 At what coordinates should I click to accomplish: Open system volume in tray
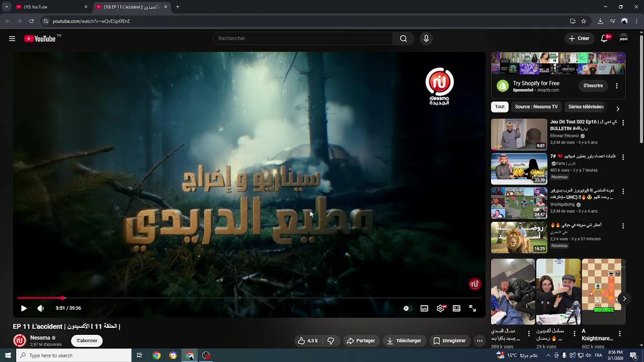point(588,355)
